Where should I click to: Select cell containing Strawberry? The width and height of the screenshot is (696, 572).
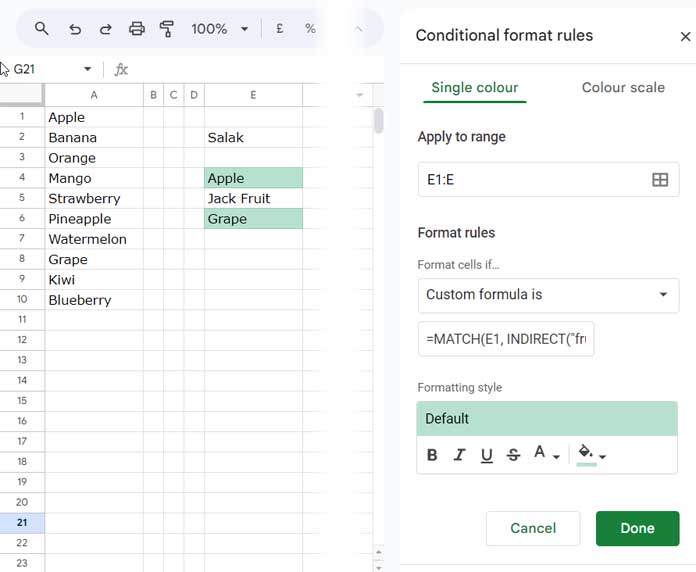click(94, 198)
